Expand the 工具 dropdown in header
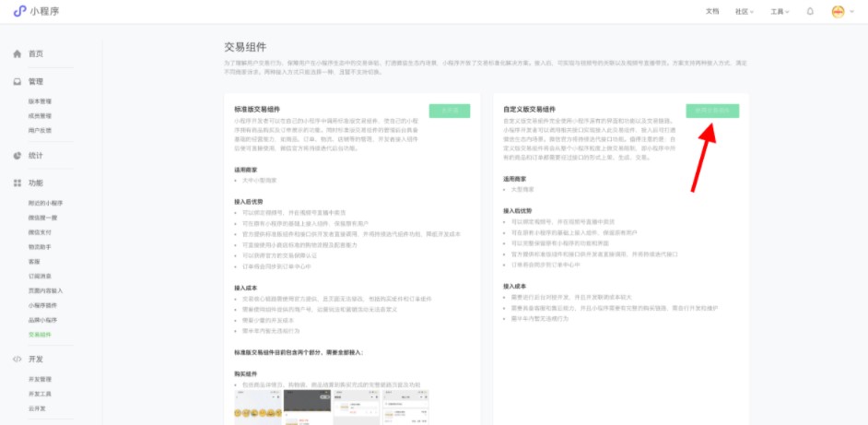This screenshot has width=868, height=425. click(780, 12)
